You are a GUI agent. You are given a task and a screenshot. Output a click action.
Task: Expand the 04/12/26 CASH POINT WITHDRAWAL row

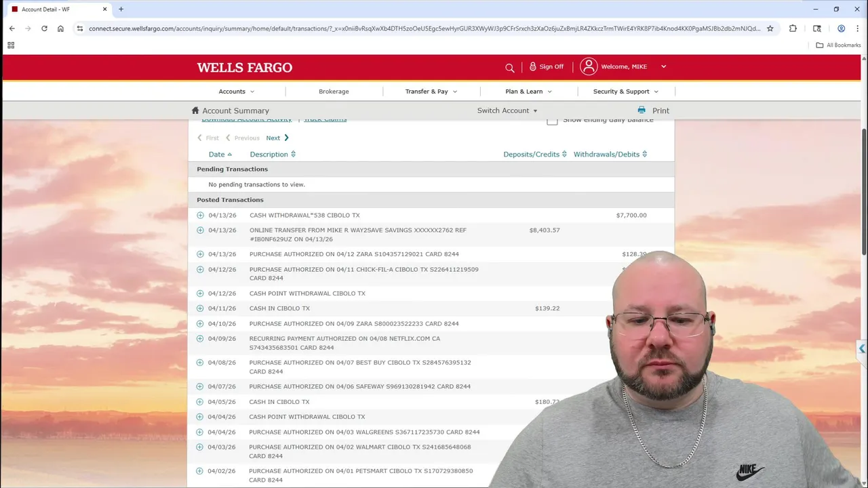(200, 293)
